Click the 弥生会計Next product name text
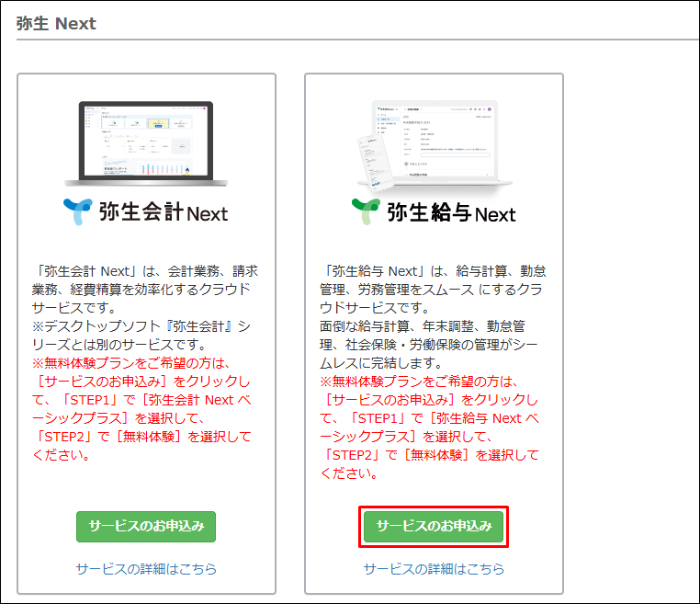 pyautogui.click(x=164, y=212)
